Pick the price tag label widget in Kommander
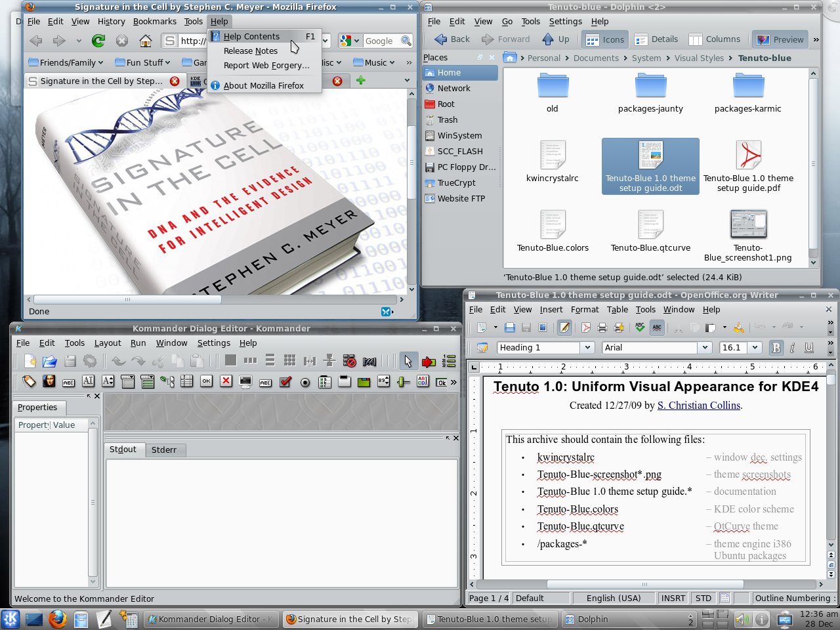 (x=29, y=381)
